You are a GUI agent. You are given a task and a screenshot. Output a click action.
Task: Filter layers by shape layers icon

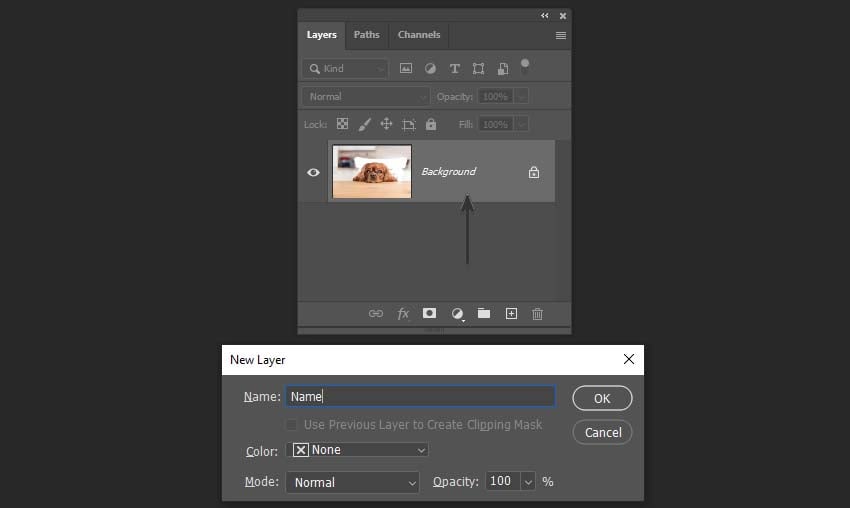coord(478,68)
